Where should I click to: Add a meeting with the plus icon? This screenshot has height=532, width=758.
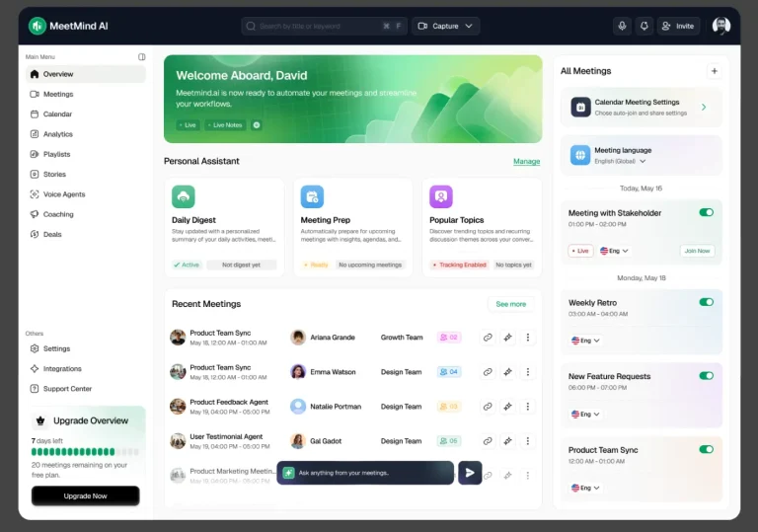tap(714, 71)
